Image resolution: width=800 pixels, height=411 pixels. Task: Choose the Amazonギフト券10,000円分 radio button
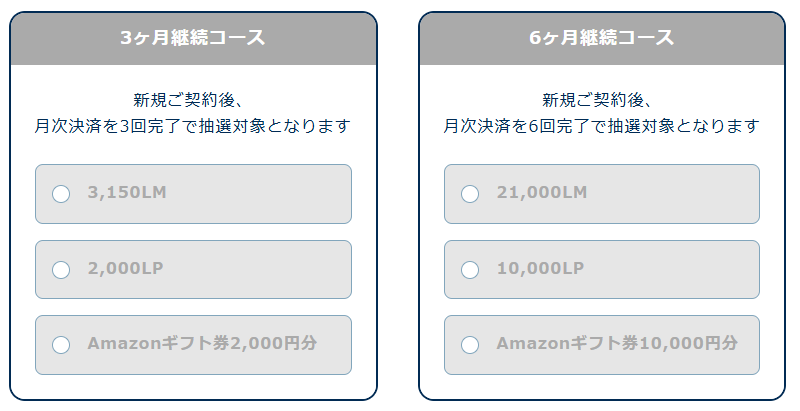[470, 344]
